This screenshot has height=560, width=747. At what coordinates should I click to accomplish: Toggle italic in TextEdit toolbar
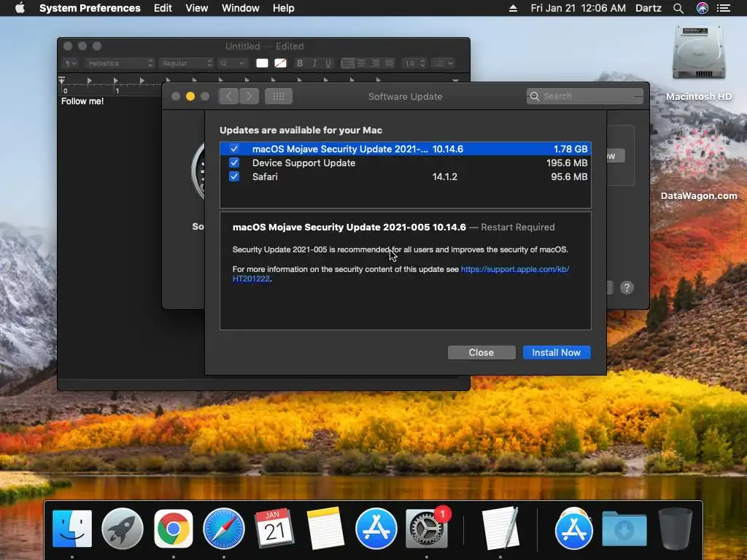[314, 63]
